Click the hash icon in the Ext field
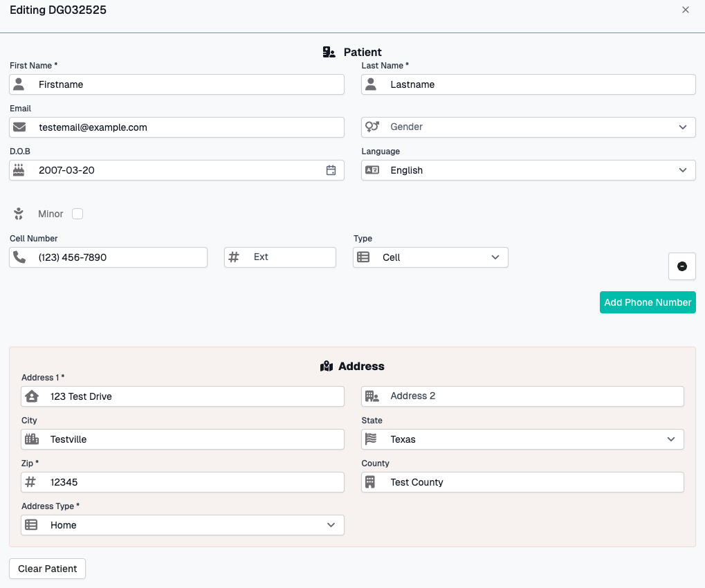 pos(233,257)
